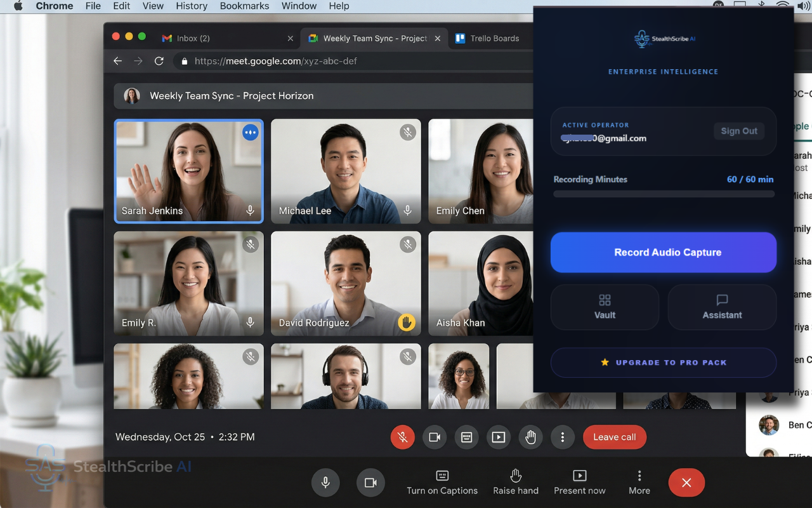Screen dimensions: 812x508
Task: Turn off the camera in the call controls
Action: (435, 437)
